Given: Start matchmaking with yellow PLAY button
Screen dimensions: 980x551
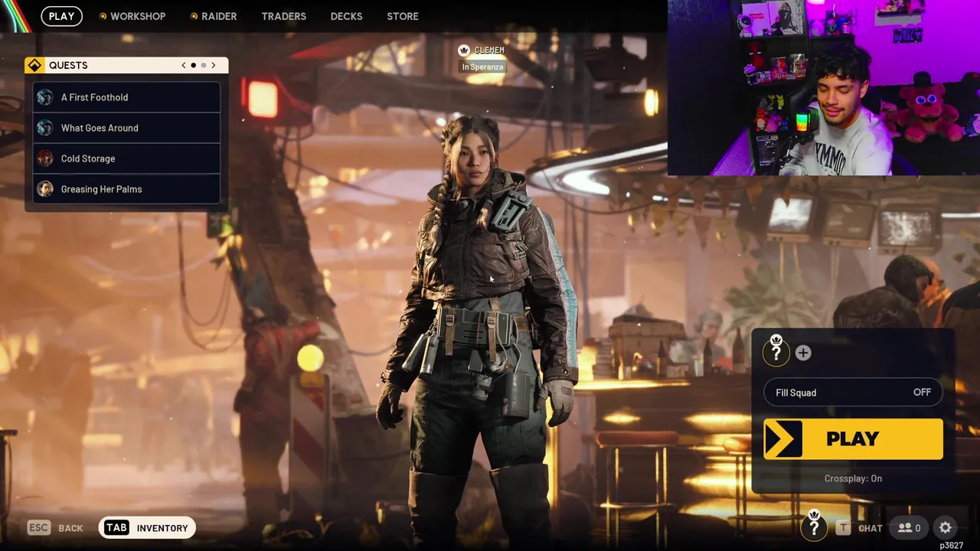Looking at the screenshot, I should click(x=853, y=439).
